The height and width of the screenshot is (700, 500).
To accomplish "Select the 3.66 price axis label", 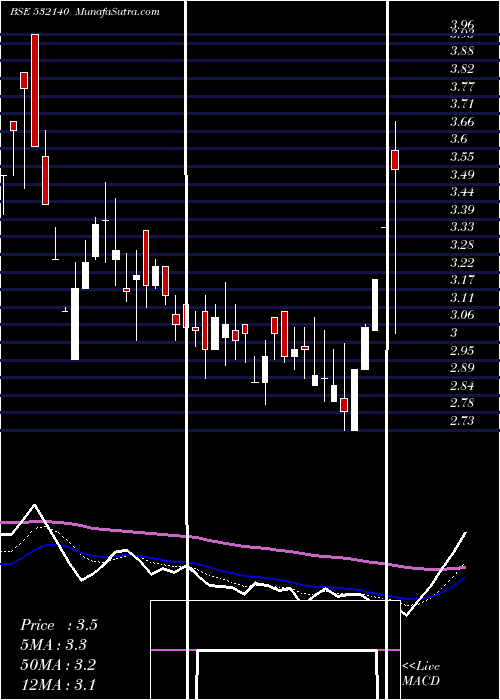I will (x=462, y=121).
